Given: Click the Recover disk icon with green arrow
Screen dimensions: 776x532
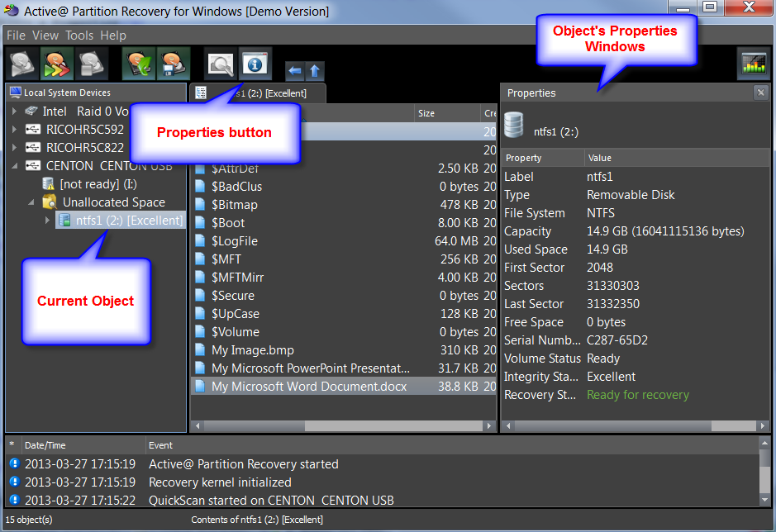Looking at the screenshot, I should [138, 64].
